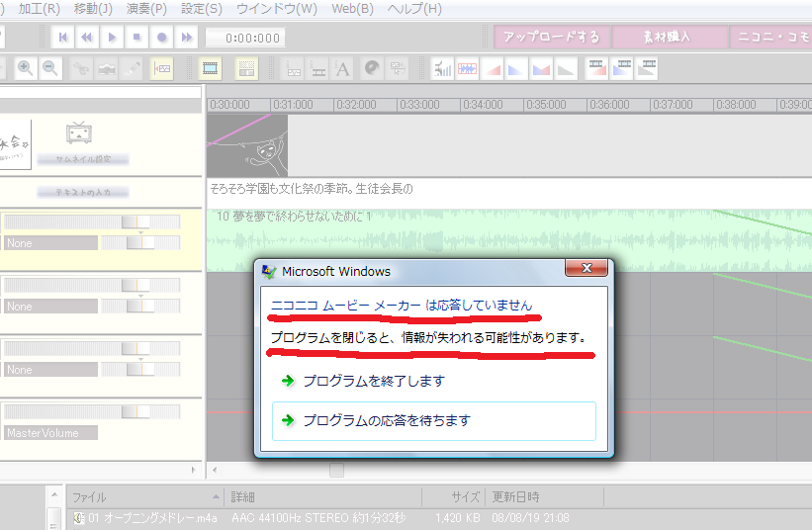Click the film strip gray fade icon
This screenshot has height=530, width=812.
(x=647, y=68)
